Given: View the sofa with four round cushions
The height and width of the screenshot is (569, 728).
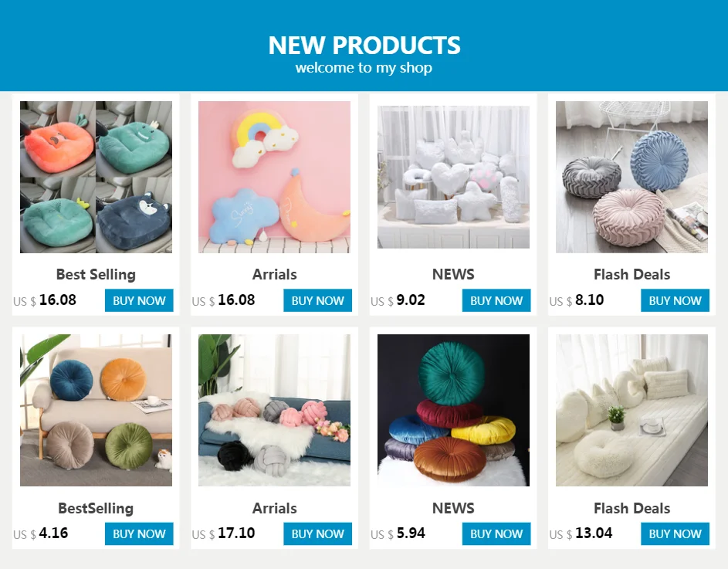Looking at the screenshot, I should pos(96,410).
